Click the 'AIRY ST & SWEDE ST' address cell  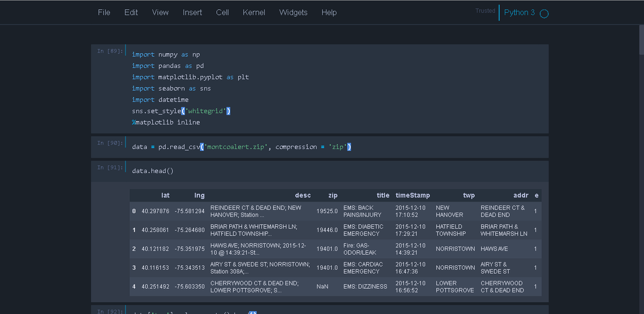click(495, 268)
